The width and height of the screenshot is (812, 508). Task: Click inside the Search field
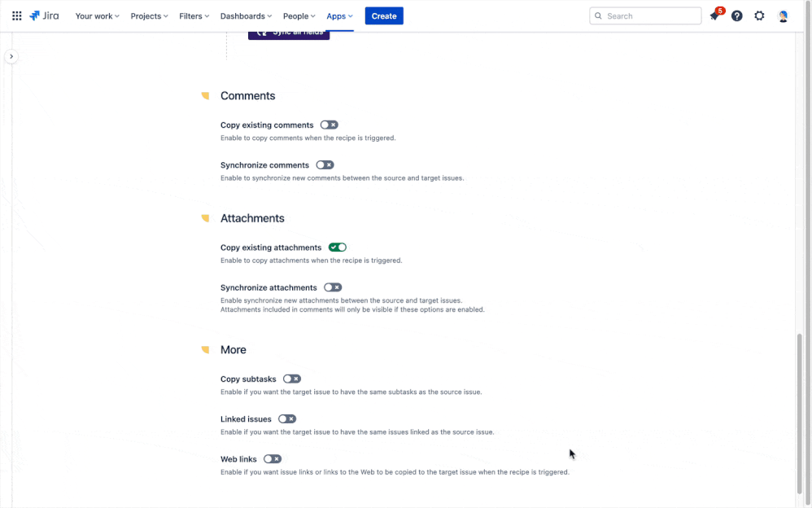coord(645,15)
